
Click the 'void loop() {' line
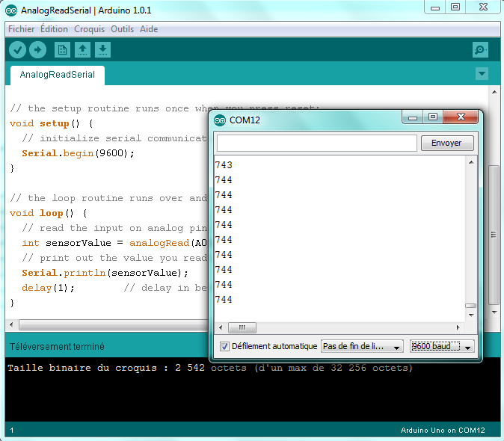click(x=48, y=213)
